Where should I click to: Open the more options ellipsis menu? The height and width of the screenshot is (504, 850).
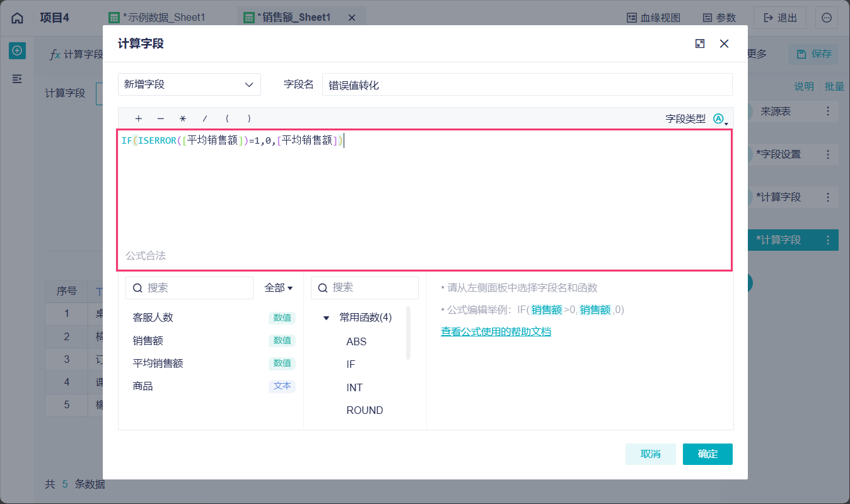pyautogui.click(x=827, y=18)
